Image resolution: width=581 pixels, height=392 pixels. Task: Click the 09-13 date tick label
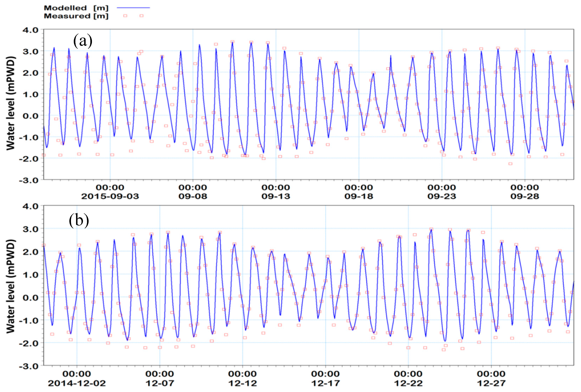point(276,196)
